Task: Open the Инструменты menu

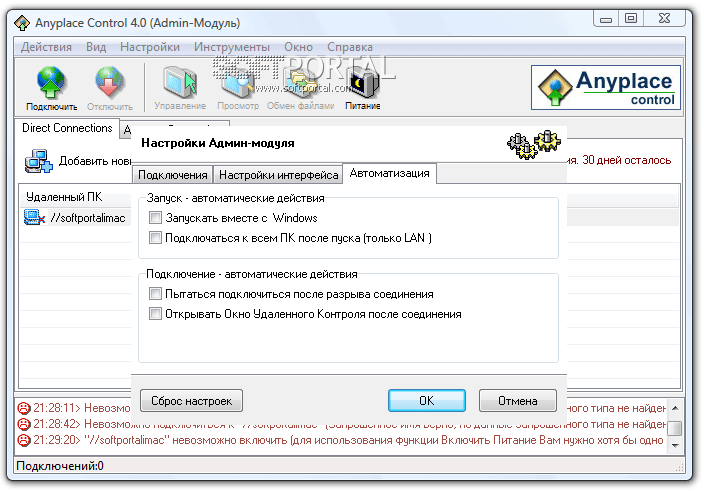Action: pyautogui.click(x=232, y=47)
